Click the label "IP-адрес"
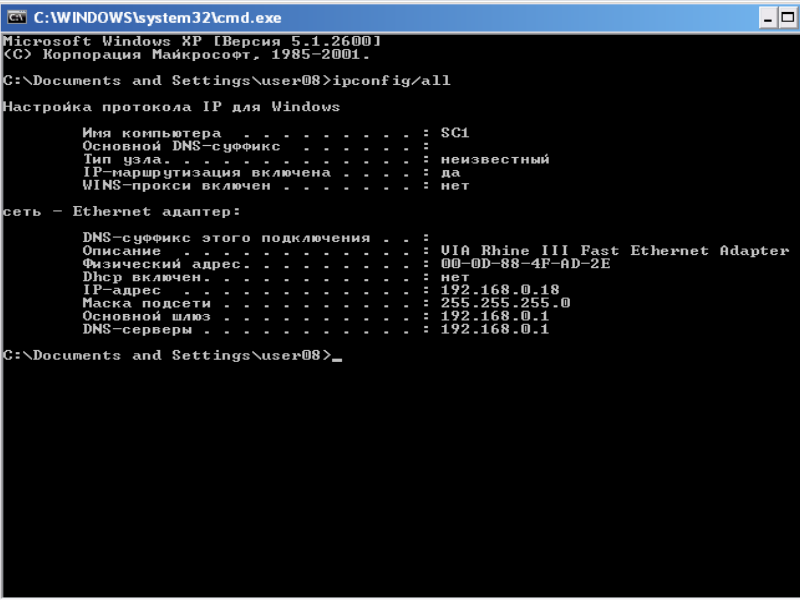The width and height of the screenshot is (800, 600). 122,290
